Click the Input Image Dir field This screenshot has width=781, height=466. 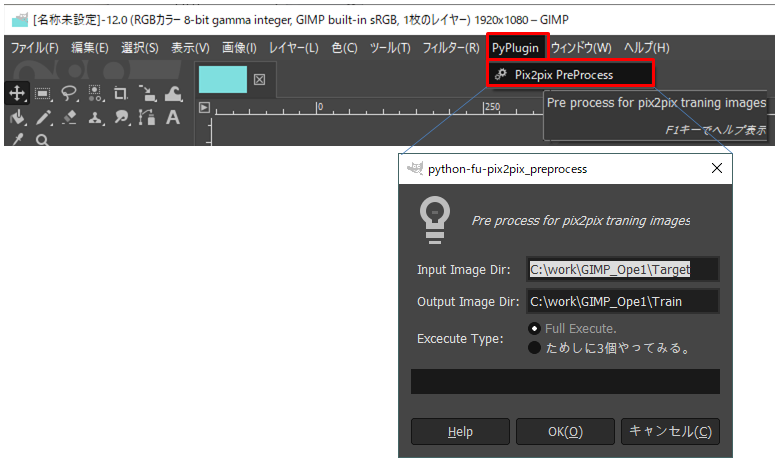tap(623, 269)
